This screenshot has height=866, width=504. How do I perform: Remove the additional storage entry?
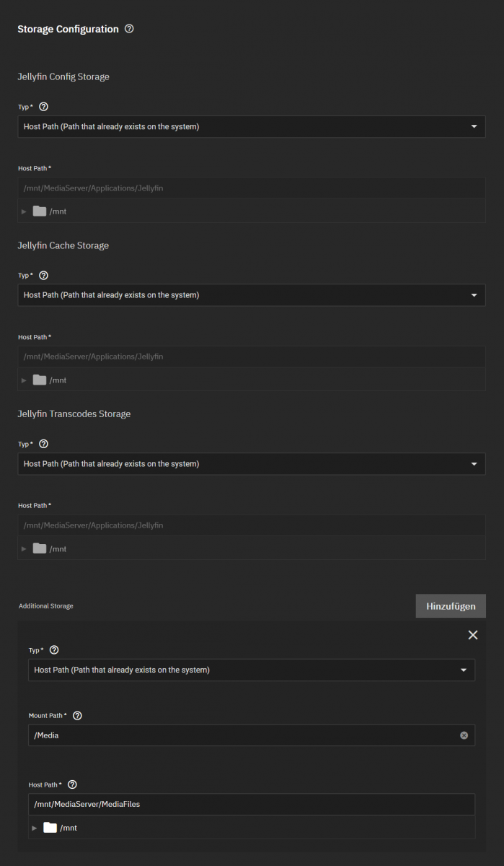click(473, 635)
